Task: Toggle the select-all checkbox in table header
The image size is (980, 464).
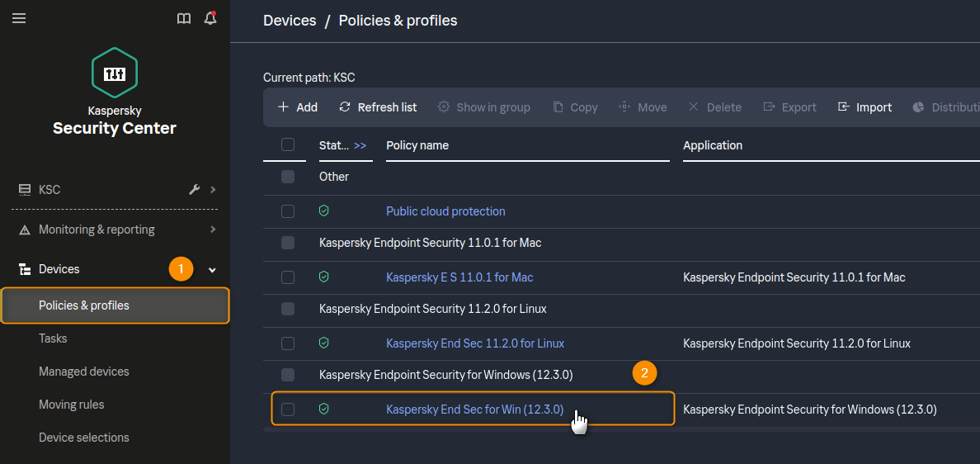Action: (x=288, y=145)
